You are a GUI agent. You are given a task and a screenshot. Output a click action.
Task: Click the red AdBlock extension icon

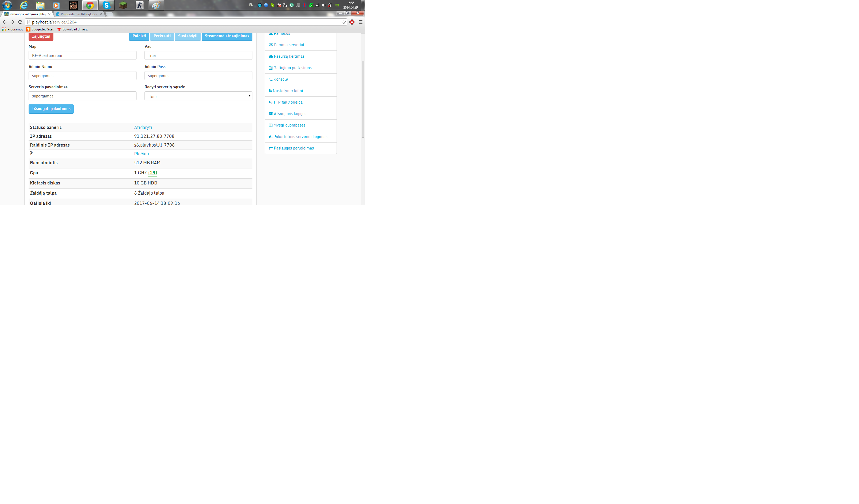pyautogui.click(x=352, y=22)
